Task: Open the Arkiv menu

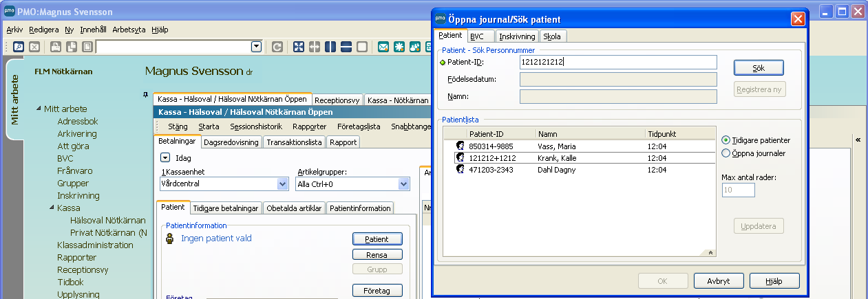Action: point(14,30)
